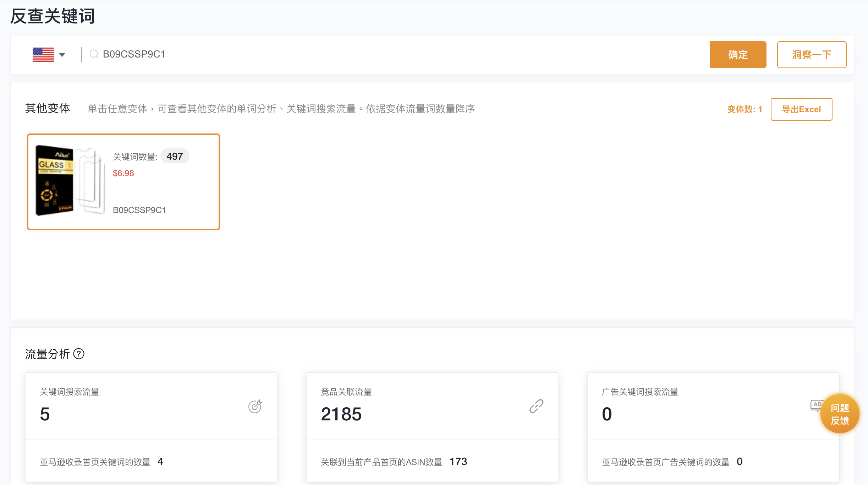Click the target icon in keyword traffic card
868x485 pixels.
point(255,407)
